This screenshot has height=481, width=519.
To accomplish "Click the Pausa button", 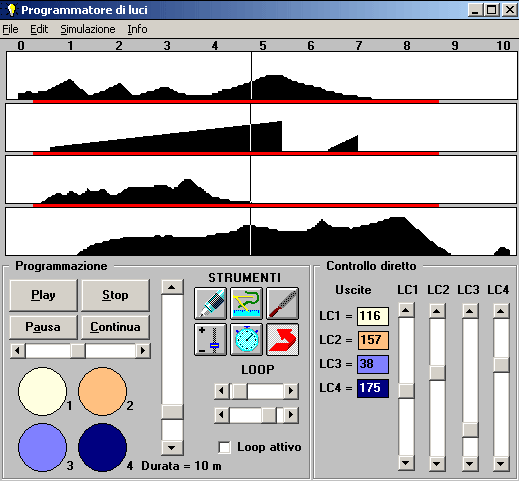I will pyautogui.click(x=43, y=327).
